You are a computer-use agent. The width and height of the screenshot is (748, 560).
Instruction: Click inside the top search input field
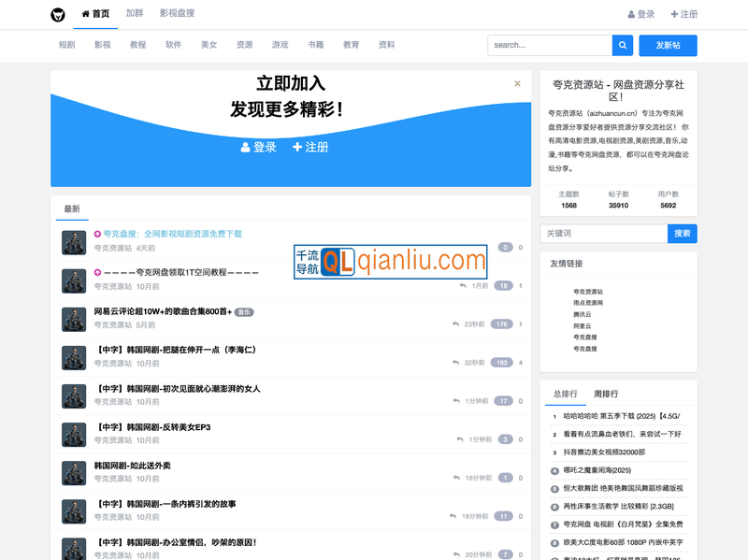point(545,45)
